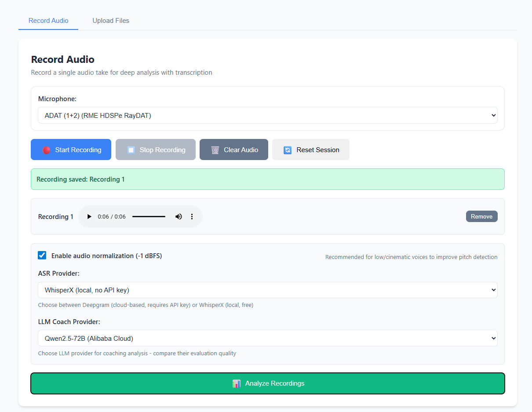Disable audio normalization checkbox
The image size is (532, 412).
point(42,255)
